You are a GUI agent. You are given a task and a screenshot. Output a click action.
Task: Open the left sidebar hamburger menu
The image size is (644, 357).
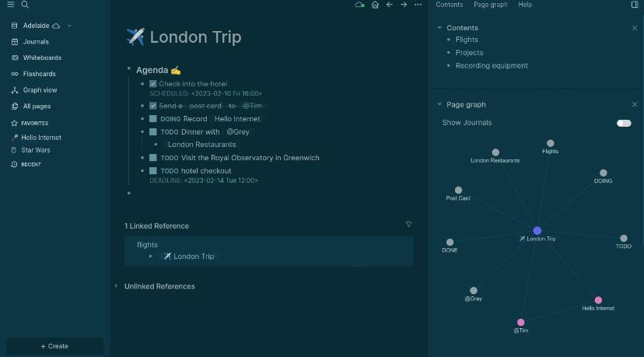(11, 5)
